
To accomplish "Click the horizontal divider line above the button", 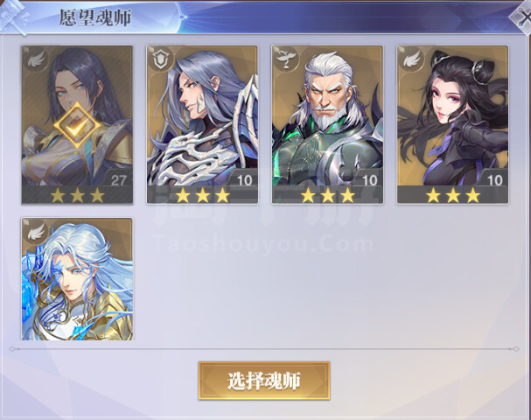I will [264, 348].
